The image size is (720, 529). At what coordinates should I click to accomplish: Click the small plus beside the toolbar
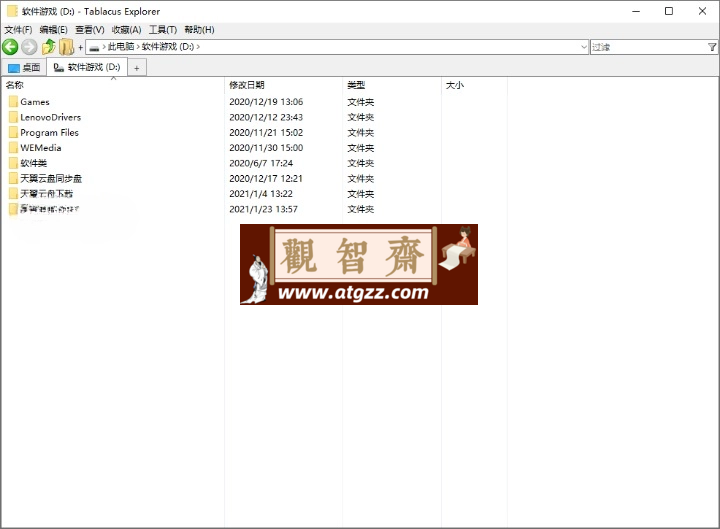(x=80, y=47)
